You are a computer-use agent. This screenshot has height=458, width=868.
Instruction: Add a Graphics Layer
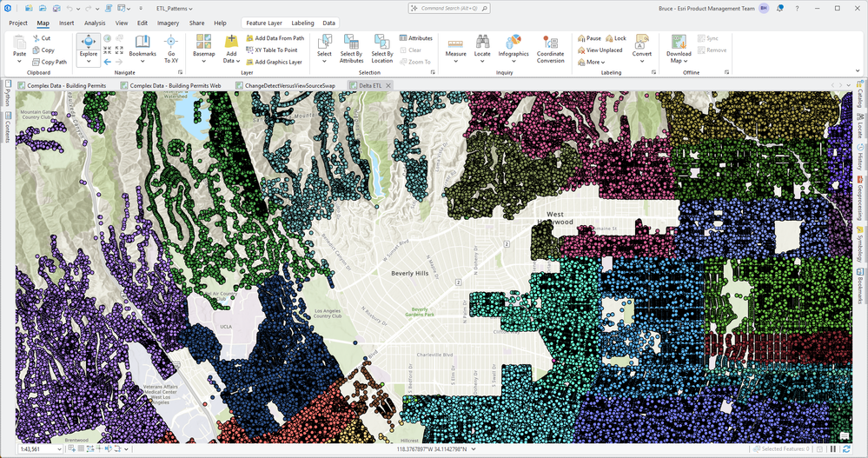coord(274,62)
